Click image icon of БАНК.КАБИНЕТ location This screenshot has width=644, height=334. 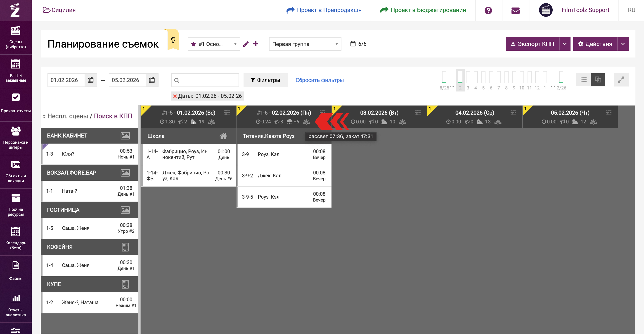pos(125,136)
